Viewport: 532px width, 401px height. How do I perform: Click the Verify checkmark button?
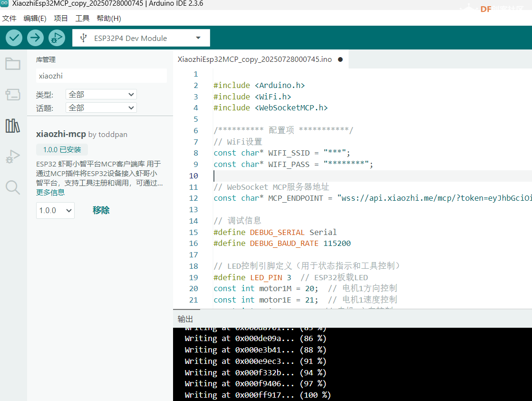(14, 38)
